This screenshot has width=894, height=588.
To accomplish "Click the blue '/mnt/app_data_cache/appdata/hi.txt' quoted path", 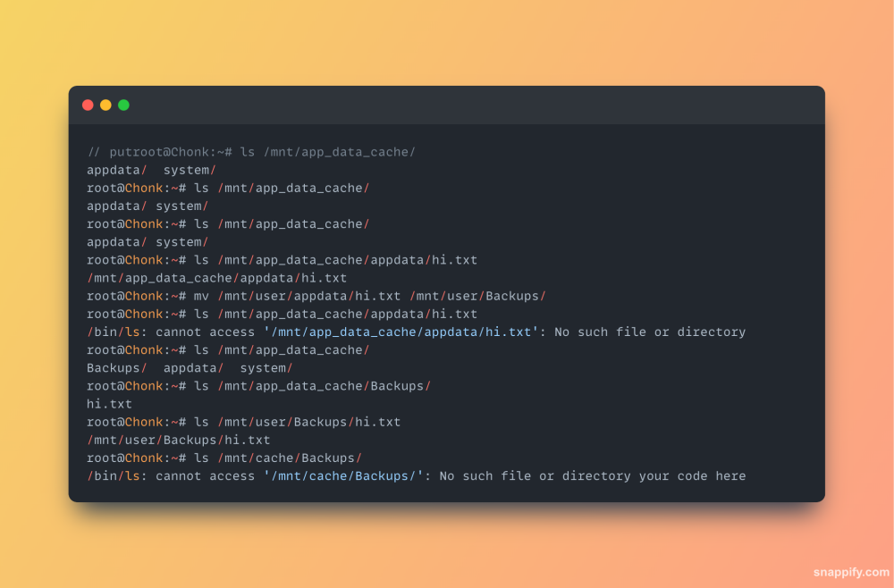I will 401,332.
